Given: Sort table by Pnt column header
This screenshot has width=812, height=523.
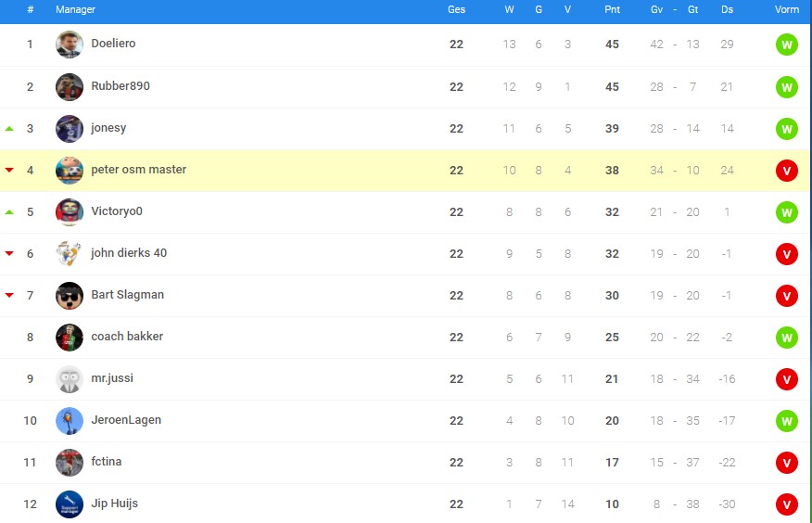Looking at the screenshot, I should tap(612, 9).
